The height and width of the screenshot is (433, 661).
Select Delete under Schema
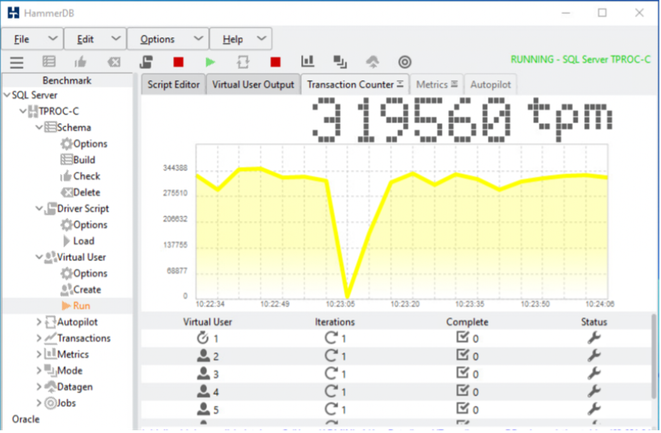click(x=80, y=192)
